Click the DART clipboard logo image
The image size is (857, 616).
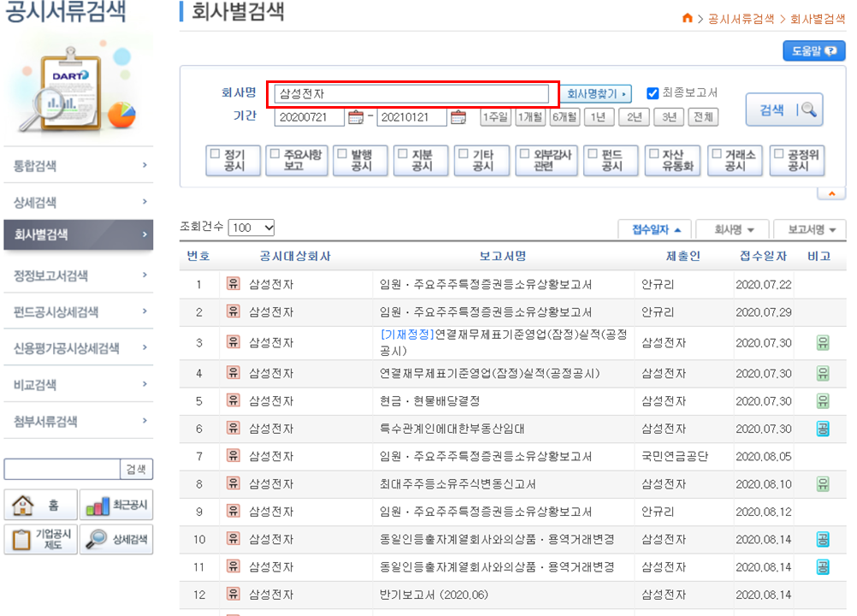[x=71, y=90]
